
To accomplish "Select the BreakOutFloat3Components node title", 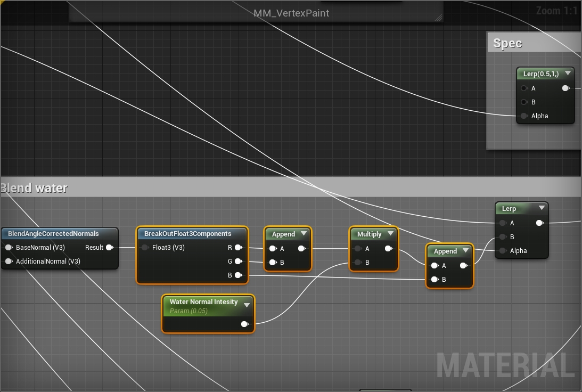I will pyautogui.click(x=187, y=233).
